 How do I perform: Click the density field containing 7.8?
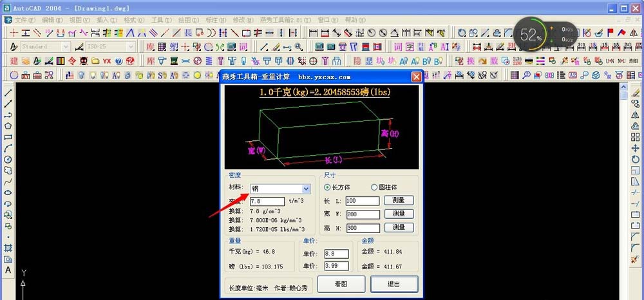(x=267, y=202)
